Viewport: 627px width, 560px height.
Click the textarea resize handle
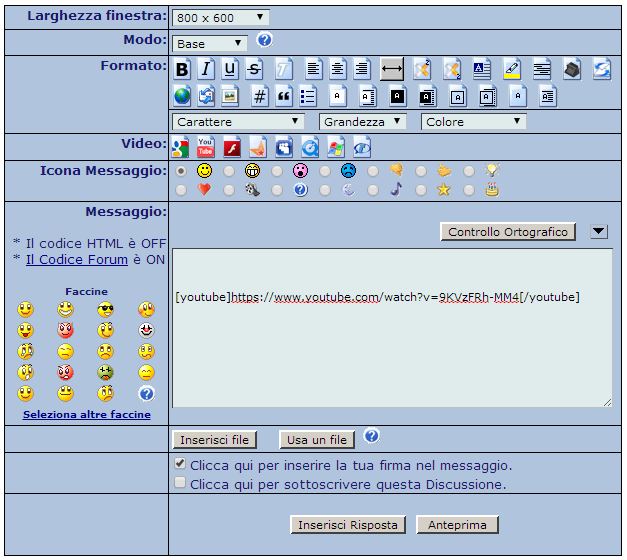tap(607, 403)
